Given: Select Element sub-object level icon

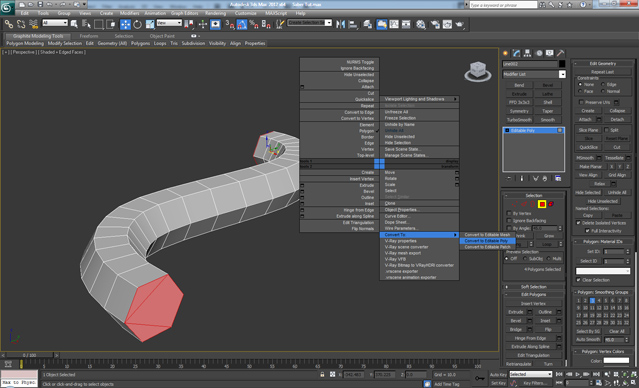Looking at the screenshot, I should (551, 204).
